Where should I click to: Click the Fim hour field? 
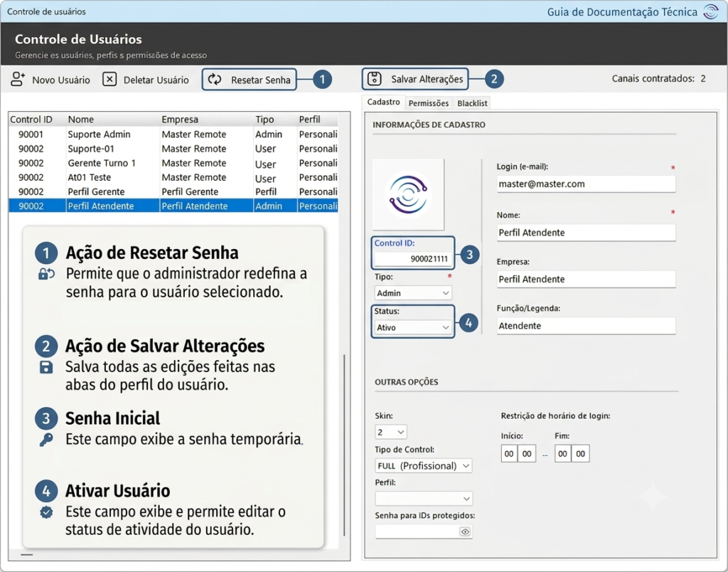tap(563, 453)
